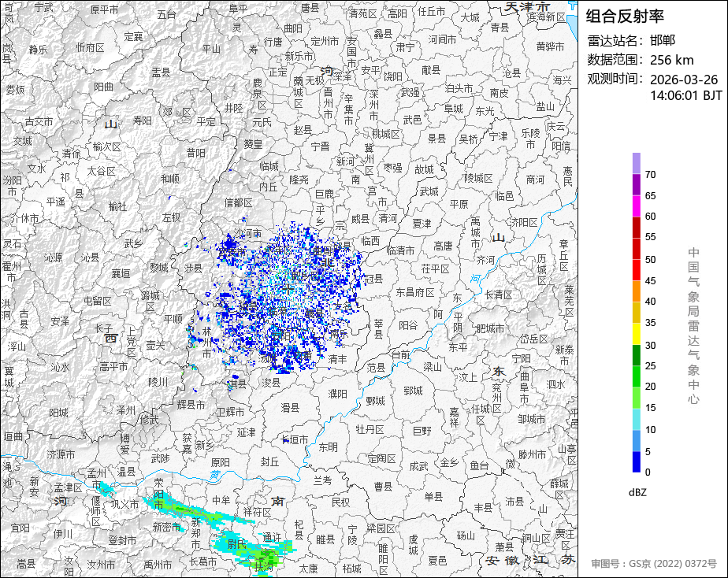Select the 临清市 place label

pyautogui.click(x=400, y=250)
